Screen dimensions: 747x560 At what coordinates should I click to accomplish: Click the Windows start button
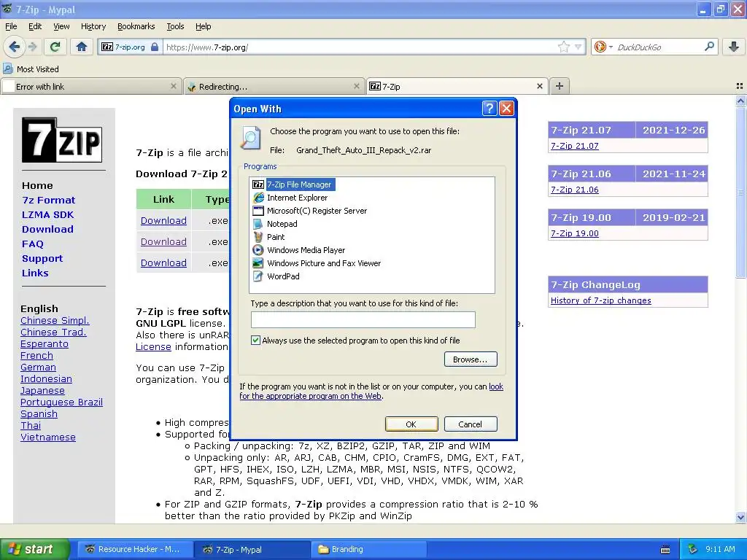tap(35, 549)
